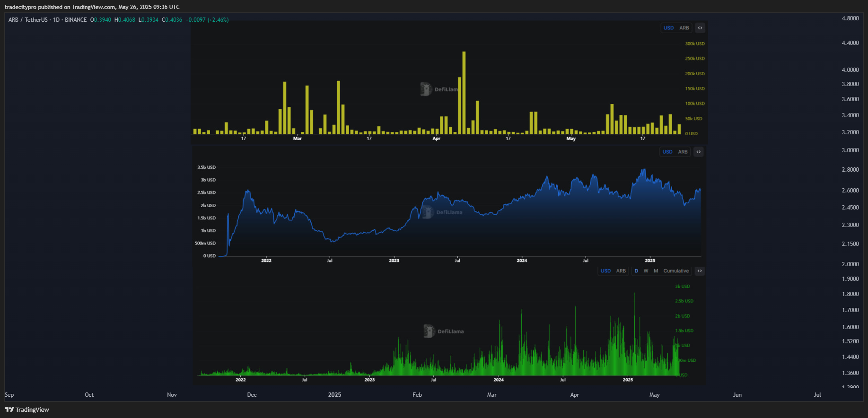Open the tradecitypro publisher name
Viewport: 868px width, 418px height.
(x=20, y=7)
